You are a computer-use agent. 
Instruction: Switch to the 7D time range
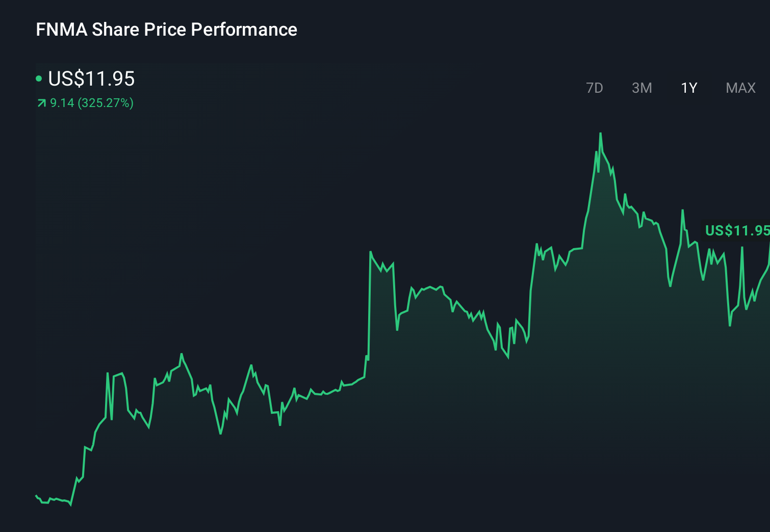point(595,88)
